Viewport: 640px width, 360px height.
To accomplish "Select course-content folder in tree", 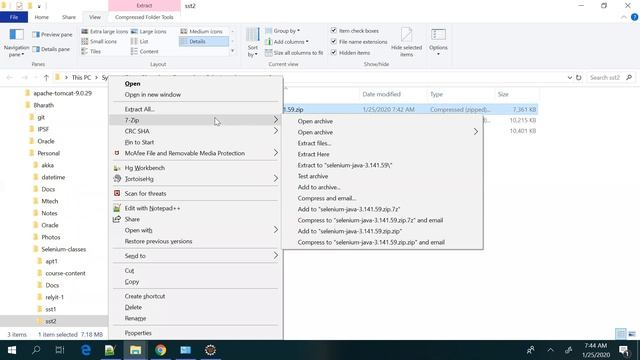I will pyautogui.click(x=65, y=273).
